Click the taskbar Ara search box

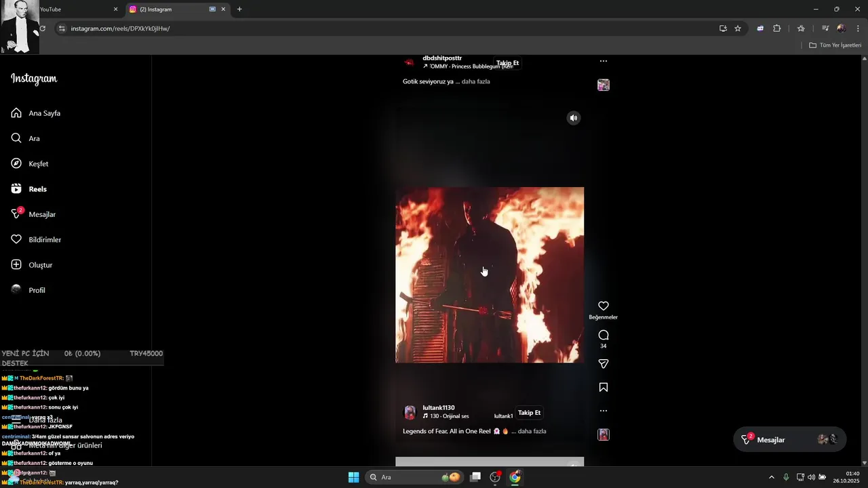(x=415, y=477)
